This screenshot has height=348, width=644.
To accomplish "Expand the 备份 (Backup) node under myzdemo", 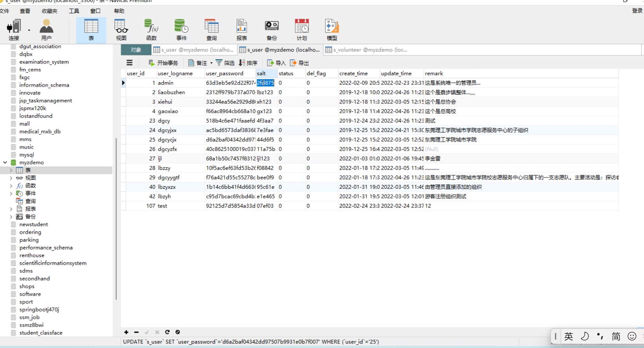I will (x=11, y=217).
